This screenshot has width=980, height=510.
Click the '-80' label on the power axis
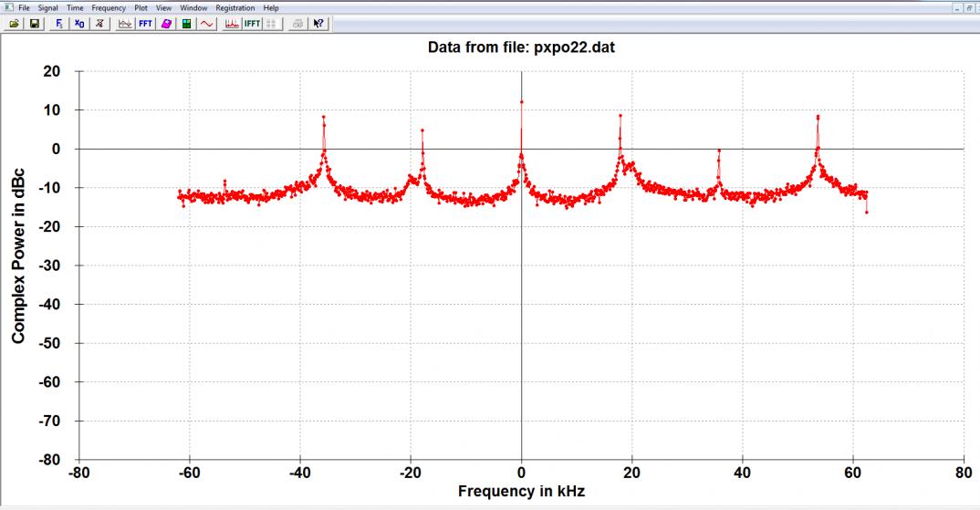[x=48, y=460]
